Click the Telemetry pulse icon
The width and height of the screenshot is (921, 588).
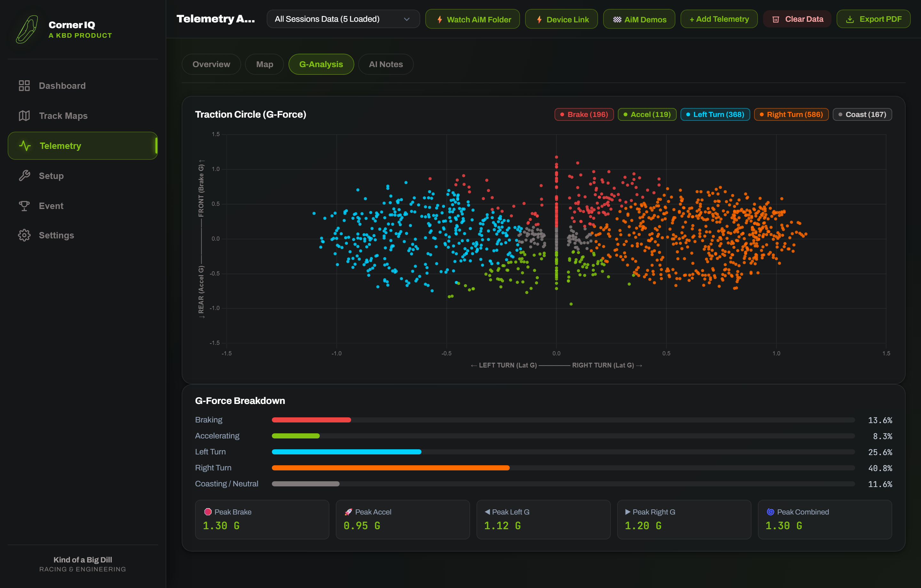[25, 146]
